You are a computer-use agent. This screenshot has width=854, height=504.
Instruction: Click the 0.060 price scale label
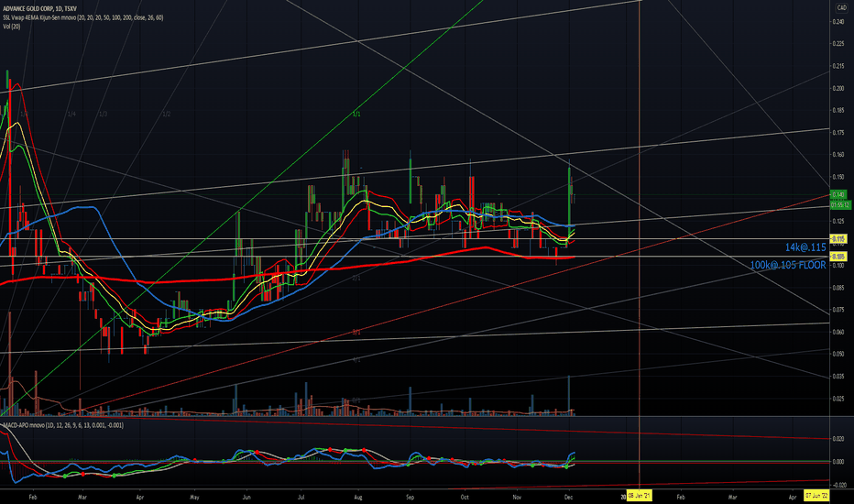pos(838,332)
